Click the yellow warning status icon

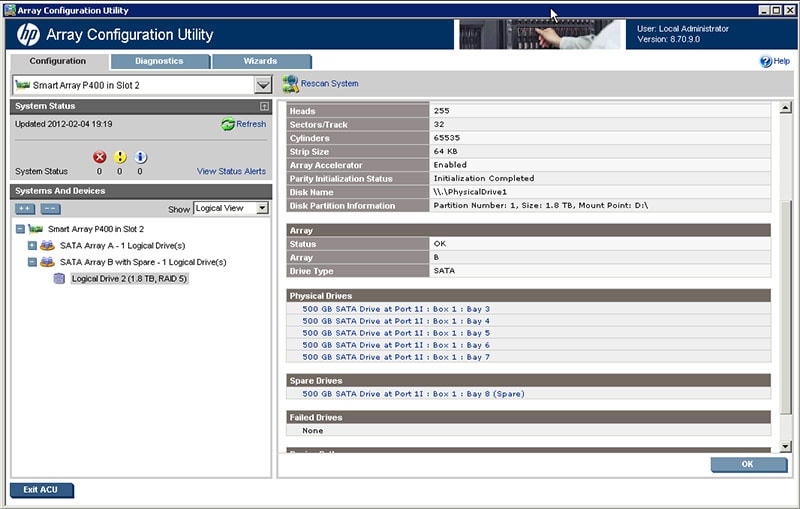click(x=120, y=157)
